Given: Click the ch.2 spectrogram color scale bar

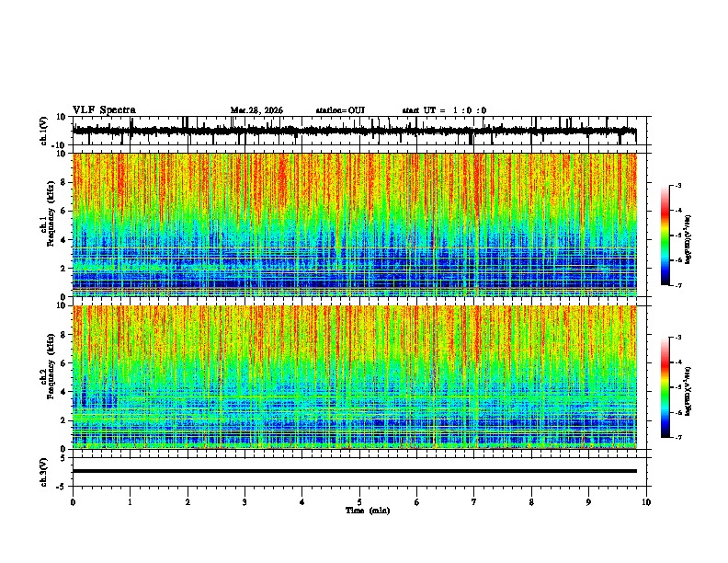Looking at the screenshot, I should (665, 387).
